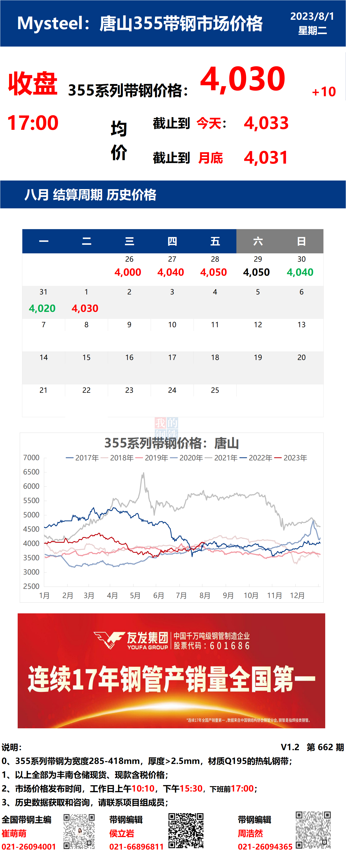Click the QR code beside 崔萌萌

point(79,831)
